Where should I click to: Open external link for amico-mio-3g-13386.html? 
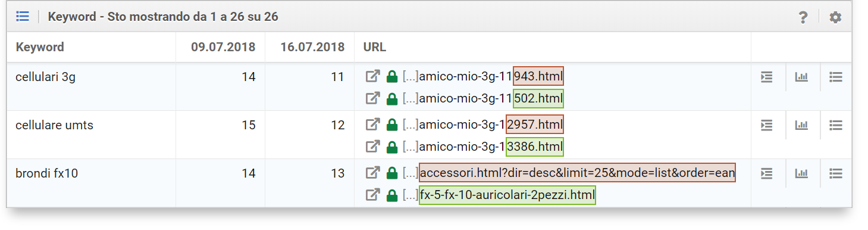[372, 146]
